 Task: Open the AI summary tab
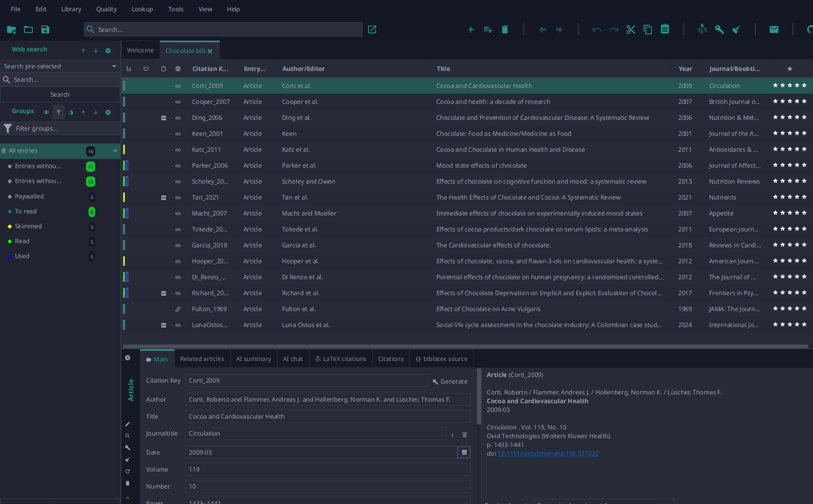pos(254,359)
